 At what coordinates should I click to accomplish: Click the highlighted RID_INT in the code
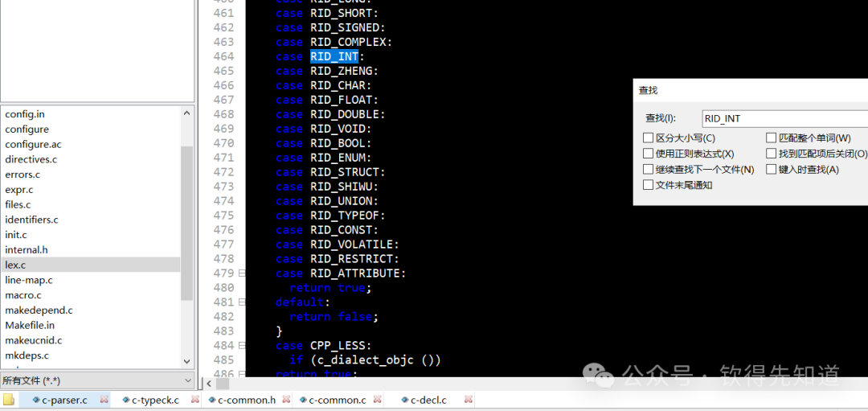(334, 56)
